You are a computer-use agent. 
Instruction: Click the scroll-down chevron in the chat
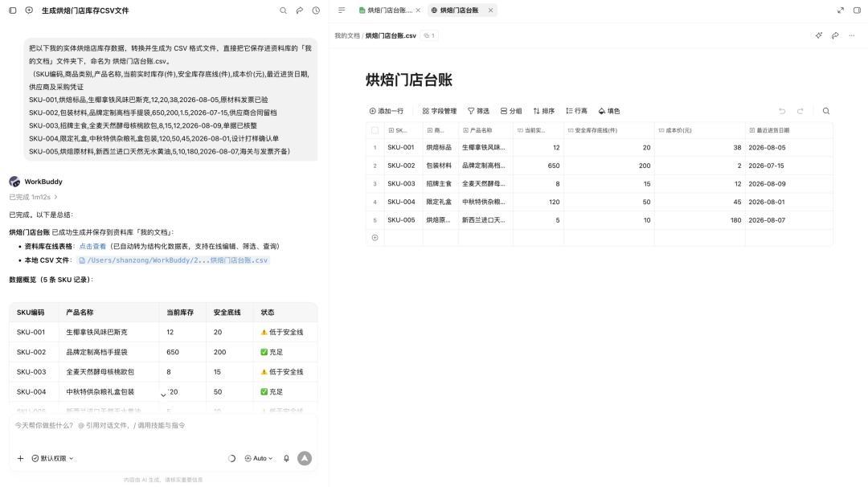click(163, 395)
